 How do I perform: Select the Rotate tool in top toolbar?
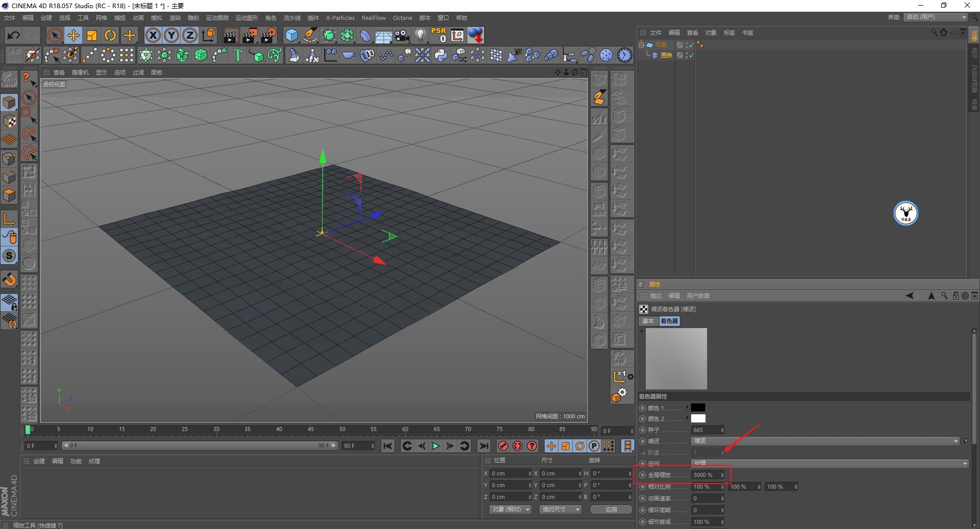110,35
